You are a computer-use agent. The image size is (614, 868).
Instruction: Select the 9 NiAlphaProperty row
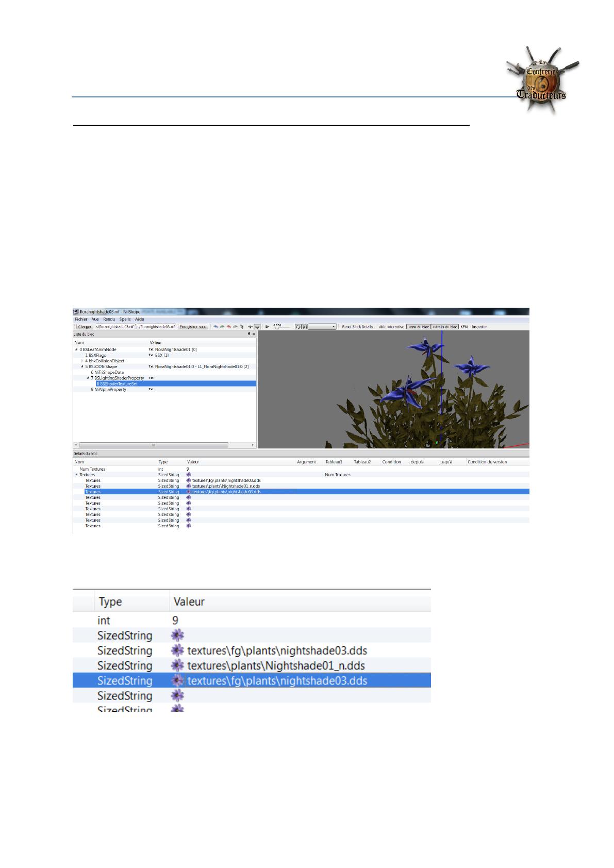[165, 389]
